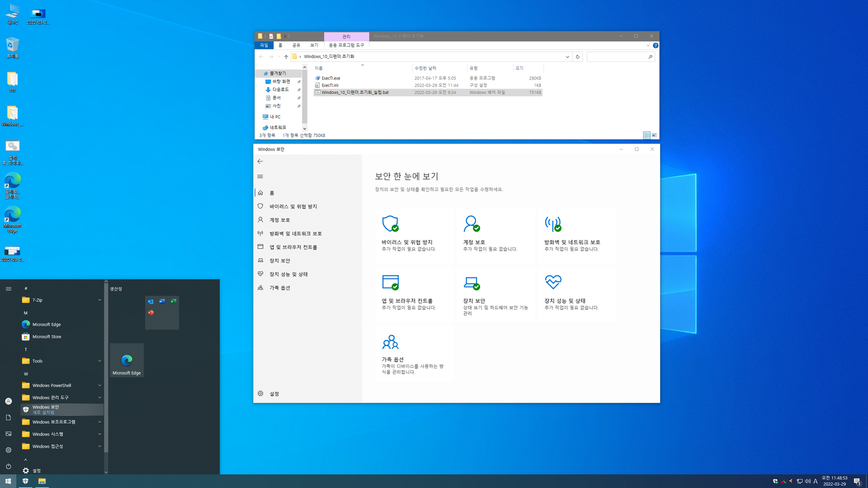
Task: Click Explorer refresh button
Action: 577,57
